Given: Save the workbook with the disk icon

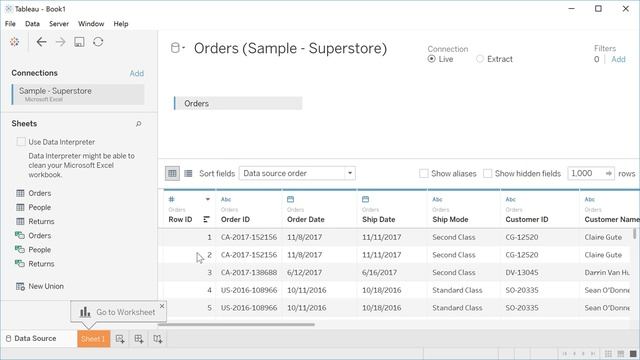Looking at the screenshot, I should pyautogui.click(x=79, y=42).
